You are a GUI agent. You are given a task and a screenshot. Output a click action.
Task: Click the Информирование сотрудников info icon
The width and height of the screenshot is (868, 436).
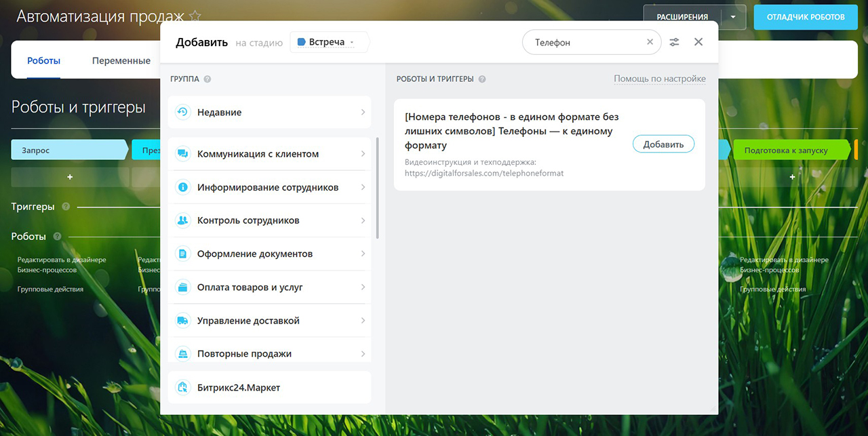coord(182,187)
